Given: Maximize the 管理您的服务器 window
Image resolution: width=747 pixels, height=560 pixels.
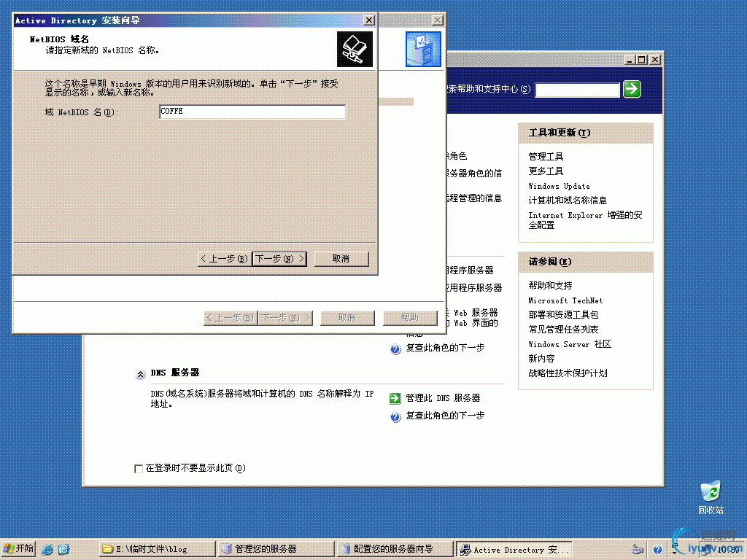Looking at the screenshot, I should coord(642,60).
